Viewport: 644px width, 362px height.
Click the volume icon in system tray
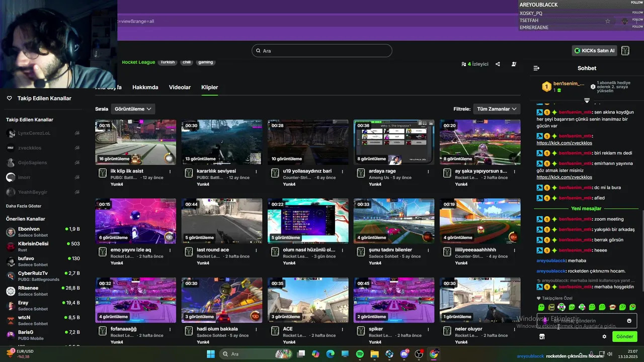[609, 354]
